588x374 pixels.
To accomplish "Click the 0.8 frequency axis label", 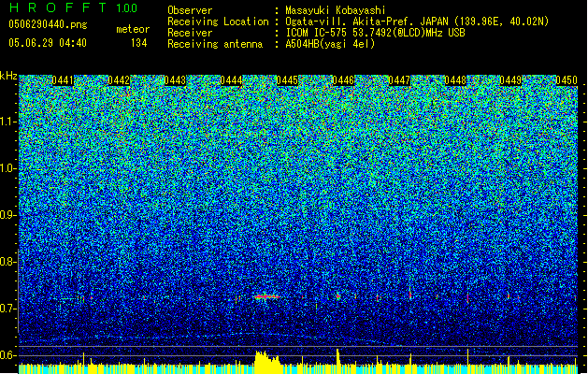I will [7, 262].
